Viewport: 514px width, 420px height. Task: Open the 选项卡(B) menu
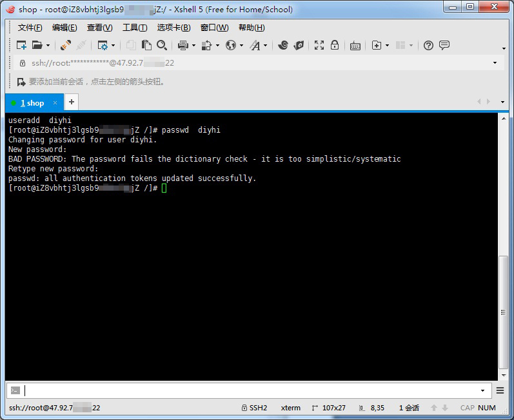173,28
